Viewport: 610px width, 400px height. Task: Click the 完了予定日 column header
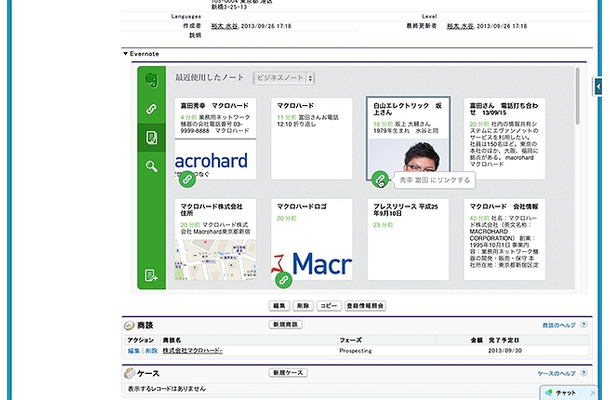tap(504, 340)
